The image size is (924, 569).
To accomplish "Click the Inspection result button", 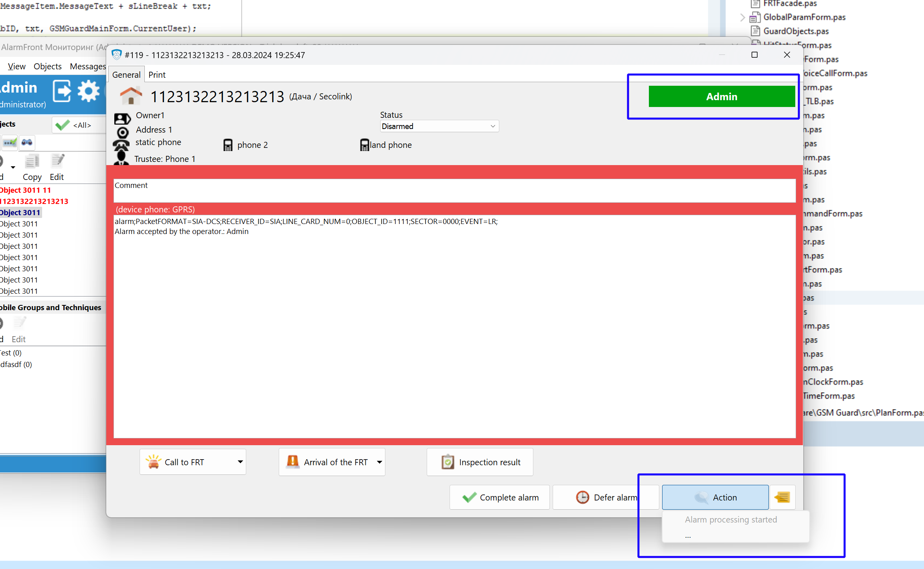I will pos(480,462).
